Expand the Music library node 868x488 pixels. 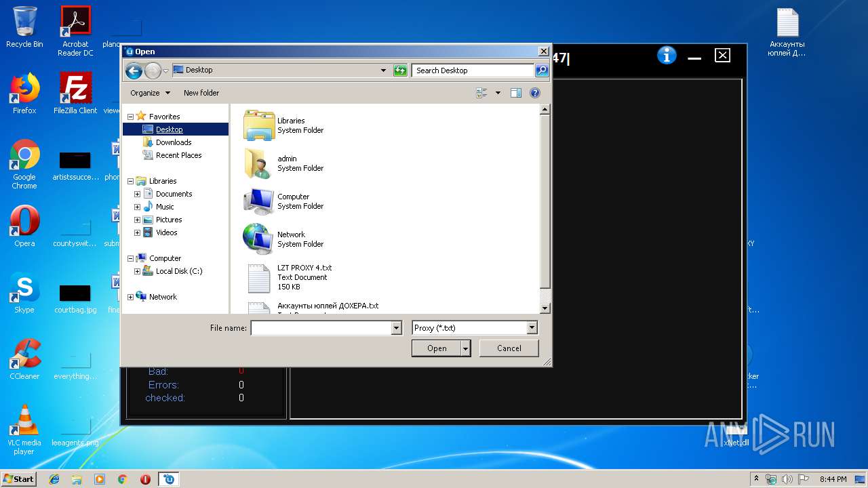[x=137, y=207]
